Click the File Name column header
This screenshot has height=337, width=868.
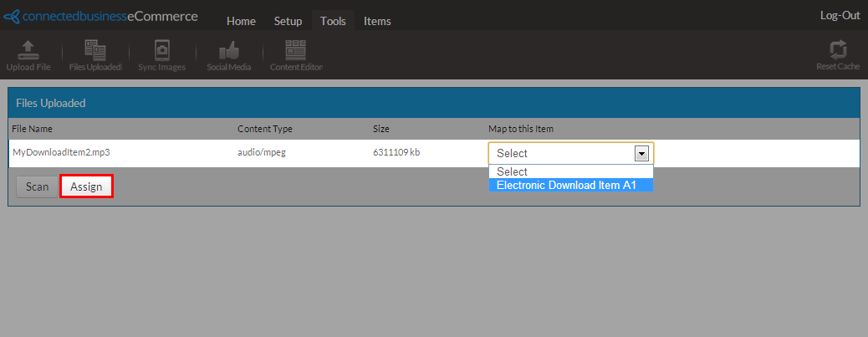point(32,129)
